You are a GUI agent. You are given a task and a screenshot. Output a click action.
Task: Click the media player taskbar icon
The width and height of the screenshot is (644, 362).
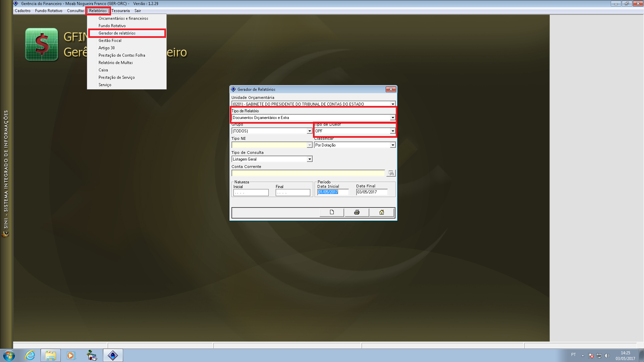click(x=71, y=355)
